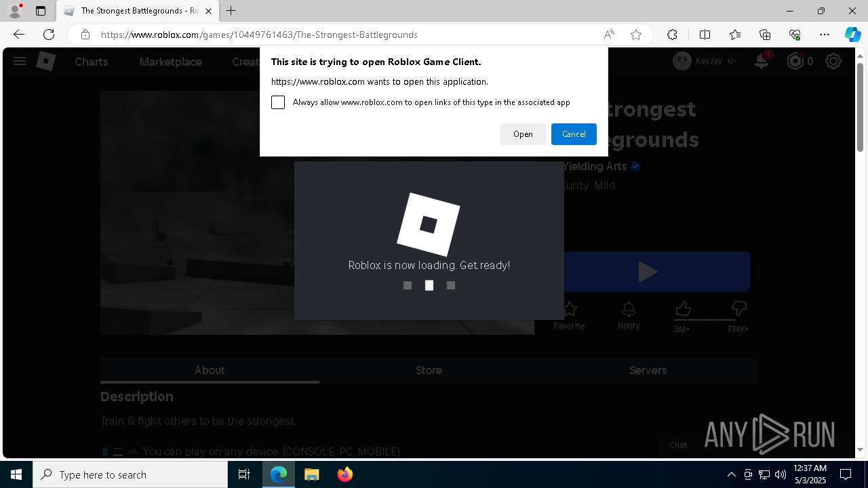Viewport: 868px width, 488px height.
Task: Switch to the Servers tab
Action: pyautogui.click(x=648, y=370)
